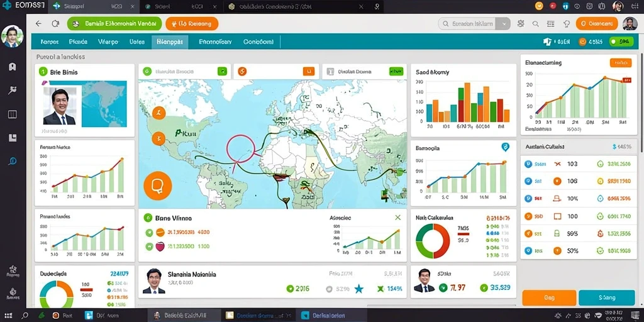Expand the green pill selector in the top toolbar
The height and width of the screenshot is (322, 644).
tap(114, 24)
